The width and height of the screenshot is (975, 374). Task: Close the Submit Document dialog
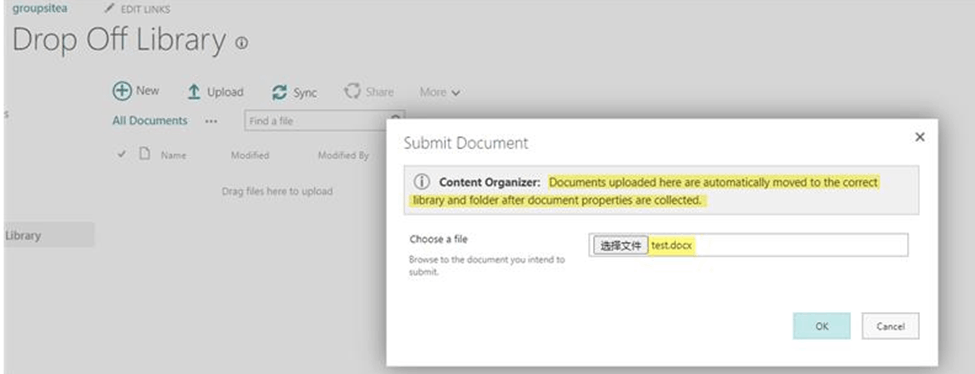click(920, 137)
